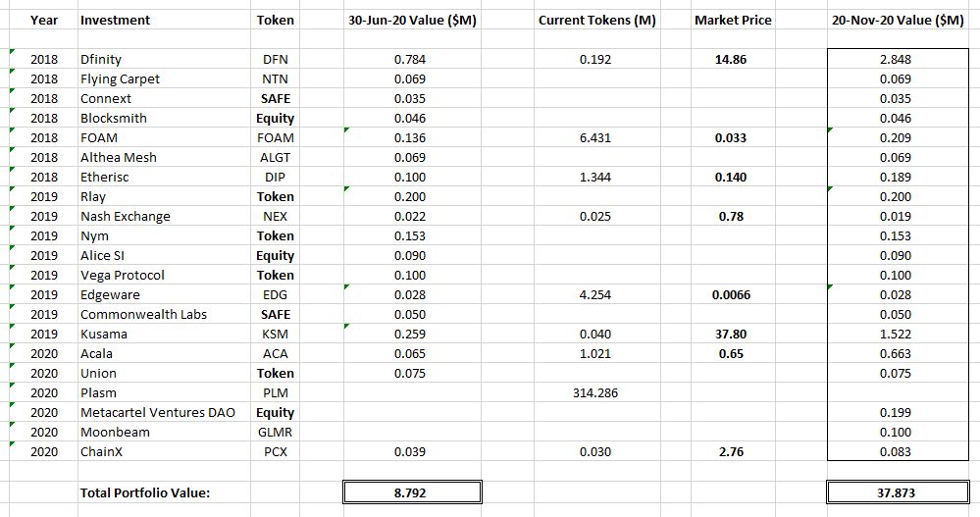The width and height of the screenshot is (980, 517).
Task: Select the 30-Jun-20 Value ($M) header
Action: (412, 20)
